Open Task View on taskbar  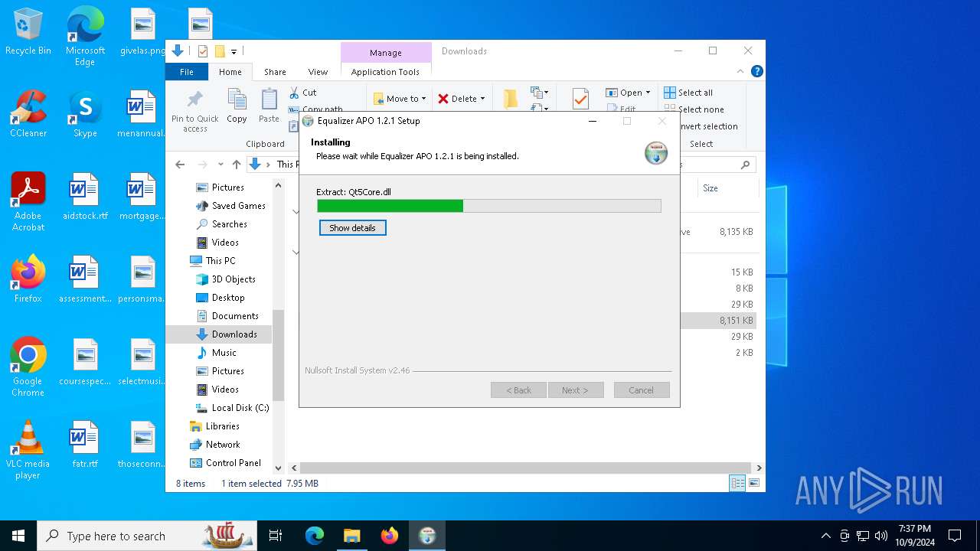pos(276,536)
